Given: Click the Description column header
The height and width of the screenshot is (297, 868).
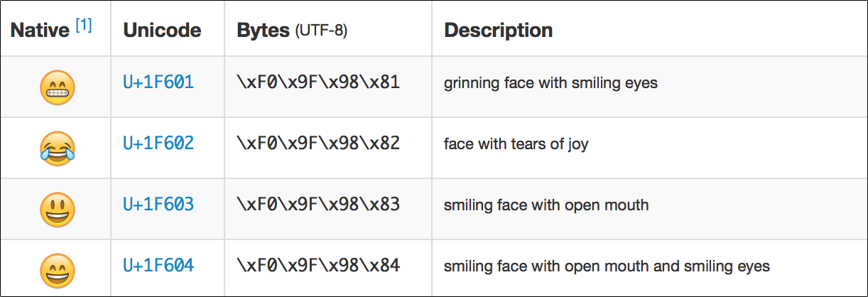Looking at the screenshot, I should tap(498, 31).
